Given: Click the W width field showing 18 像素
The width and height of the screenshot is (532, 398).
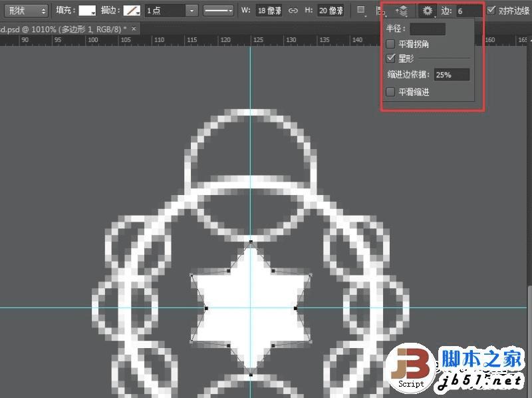Looking at the screenshot, I should [269, 11].
